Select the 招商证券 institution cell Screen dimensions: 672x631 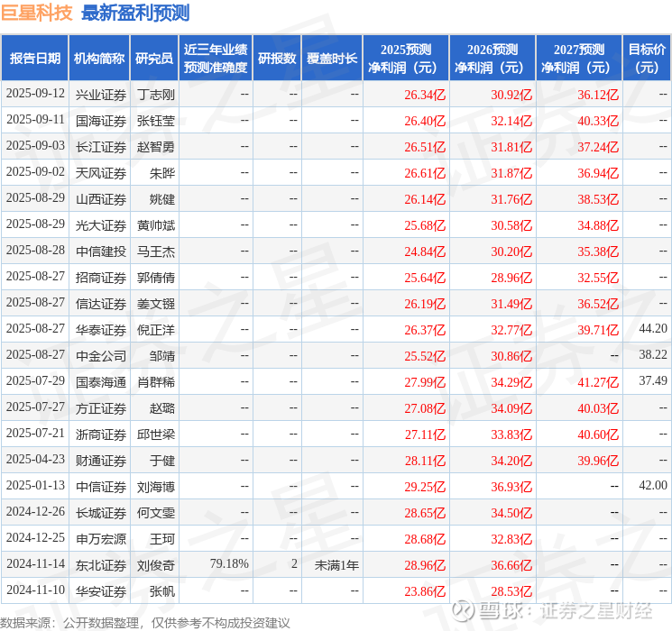[x=101, y=278]
